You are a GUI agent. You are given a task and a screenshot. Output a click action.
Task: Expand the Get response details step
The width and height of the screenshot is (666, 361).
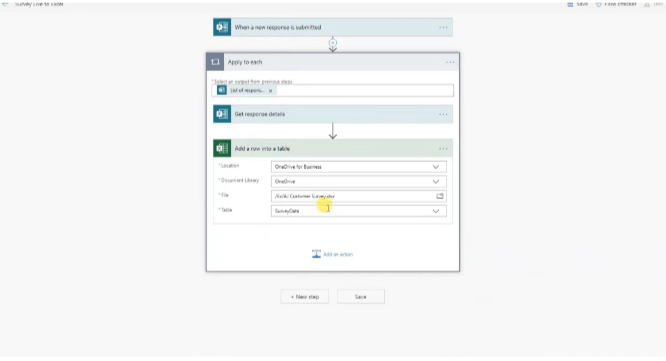[x=333, y=114]
